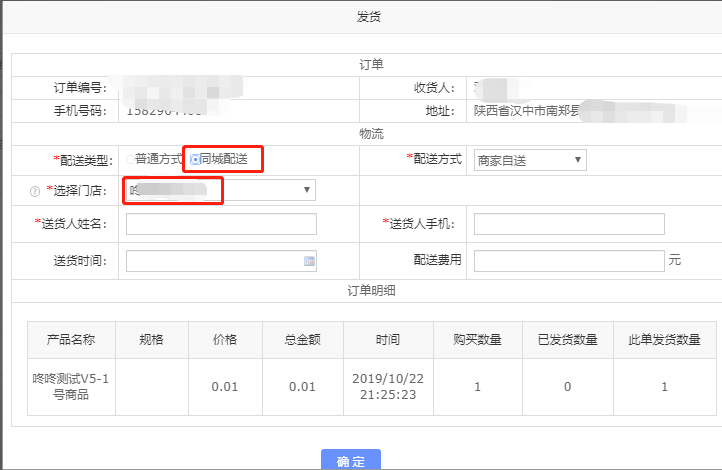Click the order time 2019/10/22 cell
The height and width of the screenshot is (470, 722).
[x=388, y=386]
